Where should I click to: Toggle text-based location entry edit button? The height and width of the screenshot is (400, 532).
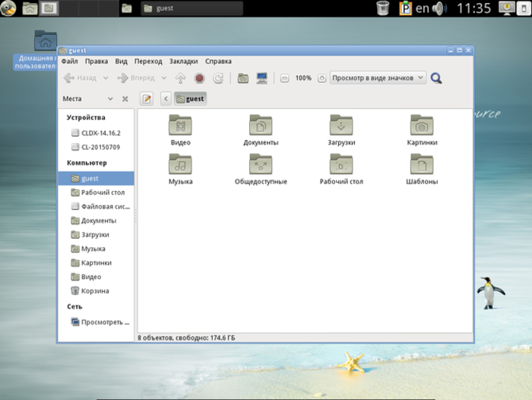point(147,99)
